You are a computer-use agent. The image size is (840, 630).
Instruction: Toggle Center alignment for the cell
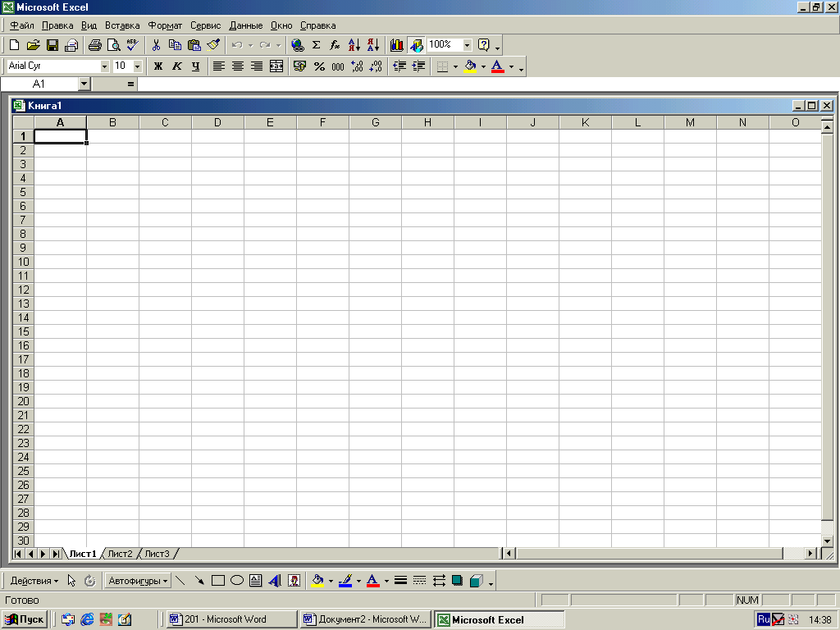coord(238,66)
